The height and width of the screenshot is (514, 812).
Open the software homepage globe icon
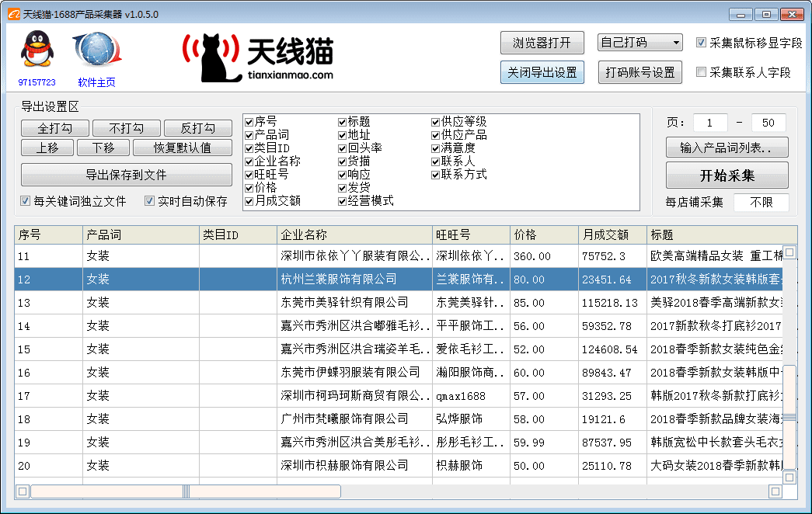[97, 49]
